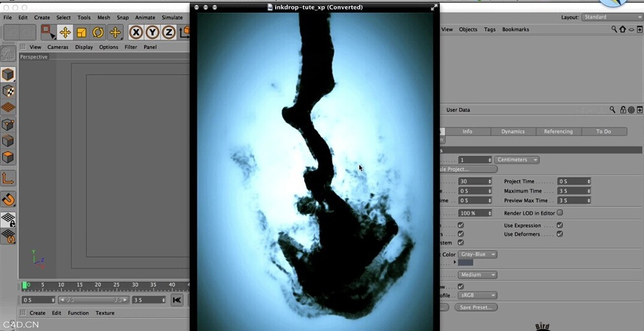This screenshot has width=644, height=331.
Task: Switch to the Dynamics tab
Action: click(x=513, y=131)
